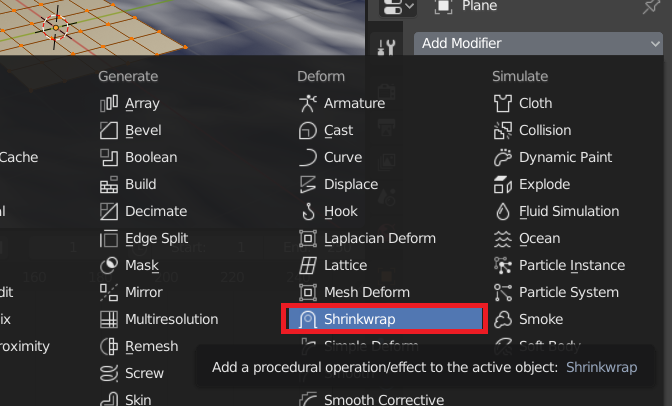
Task: Add the Shrinkwrap modifier
Action: [x=384, y=319]
